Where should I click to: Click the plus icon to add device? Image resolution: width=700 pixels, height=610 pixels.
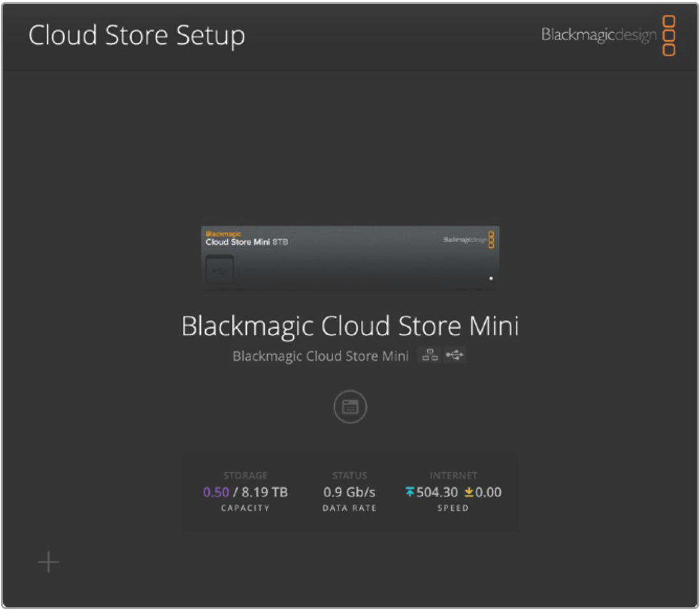pyautogui.click(x=48, y=562)
